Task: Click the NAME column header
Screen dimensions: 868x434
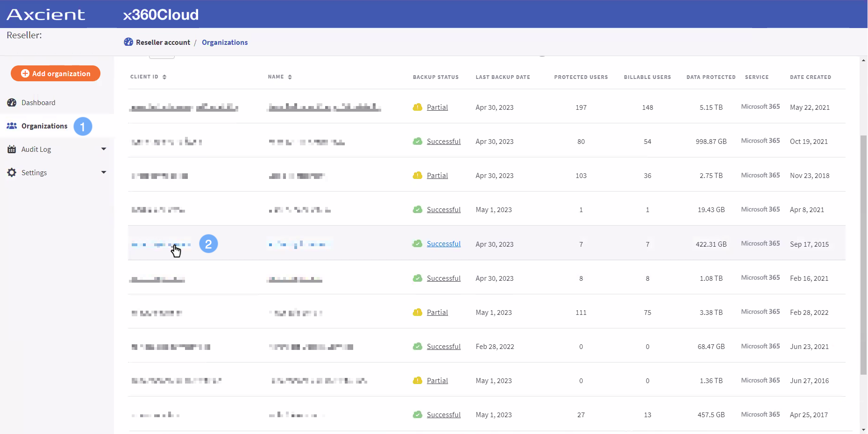Action: [276, 77]
